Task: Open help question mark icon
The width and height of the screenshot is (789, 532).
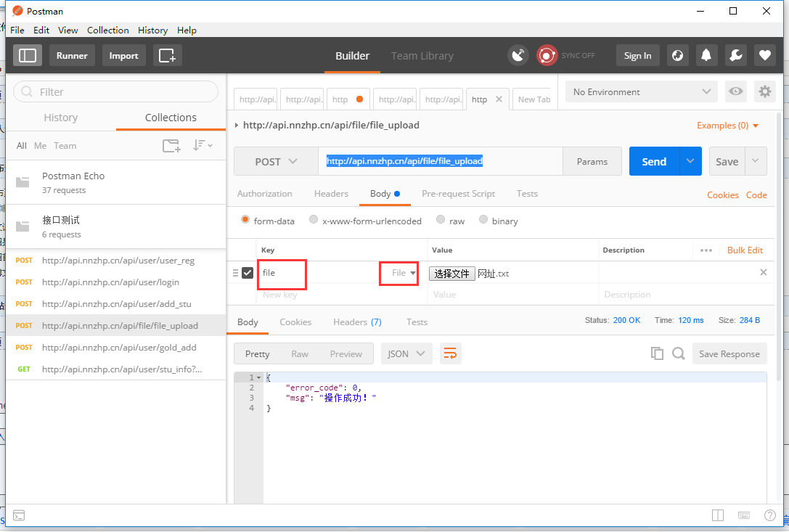Action: pyautogui.click(x=770, y=515)
